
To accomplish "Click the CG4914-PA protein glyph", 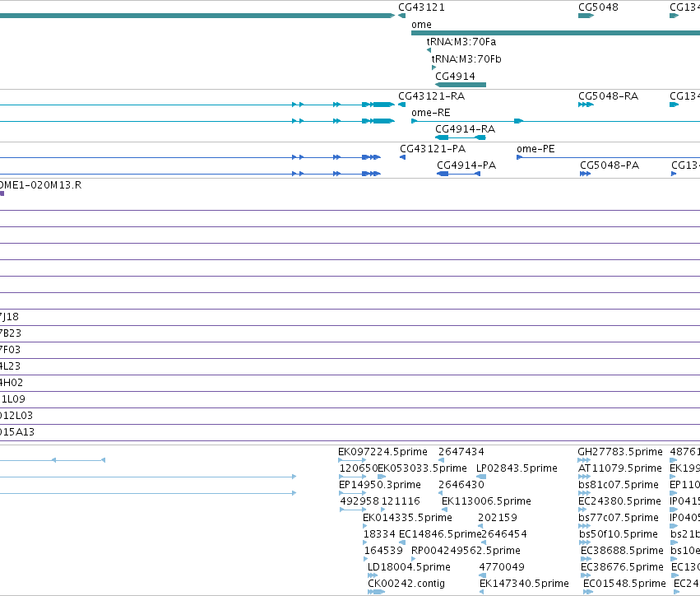I will [x=458, y=174].
